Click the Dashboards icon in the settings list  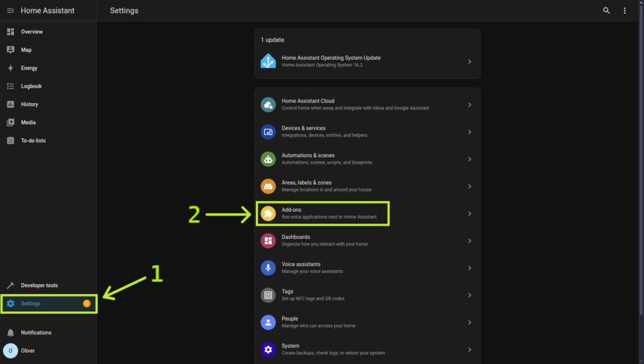(x=268, y=241)
